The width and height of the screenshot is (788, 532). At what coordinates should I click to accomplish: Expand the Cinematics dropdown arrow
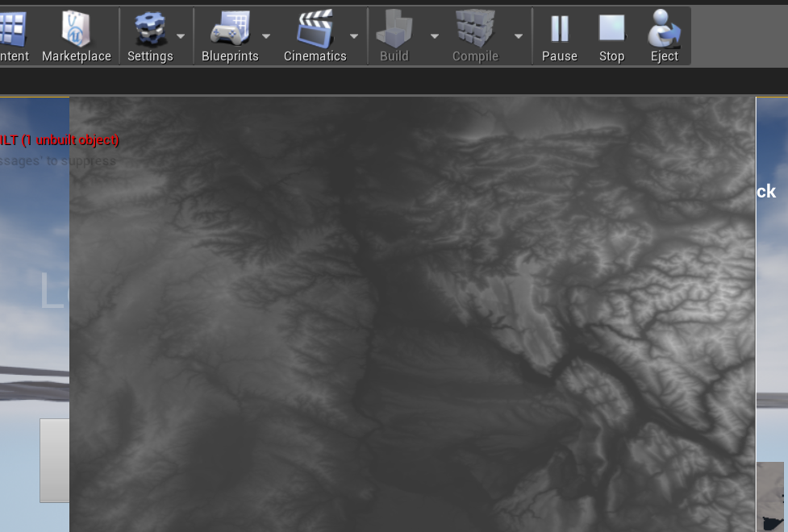(352, 38)
